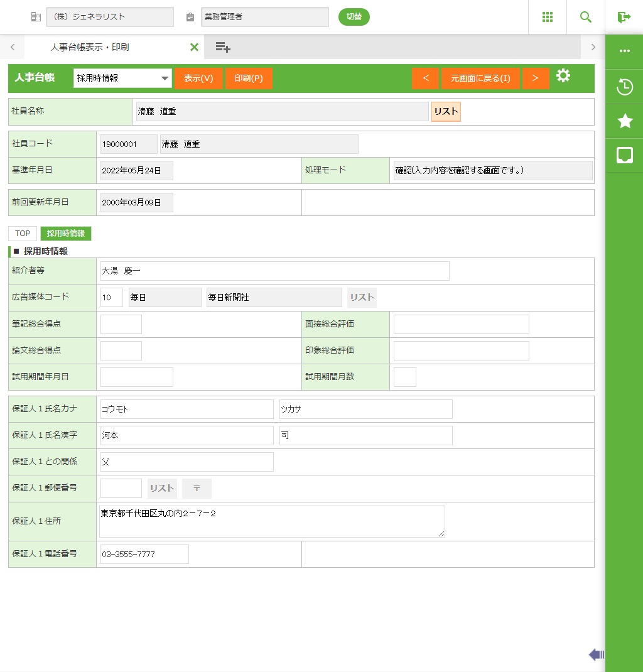
Task: Click the リスト button for 広告媒体コード
Action: coord(362,298)
